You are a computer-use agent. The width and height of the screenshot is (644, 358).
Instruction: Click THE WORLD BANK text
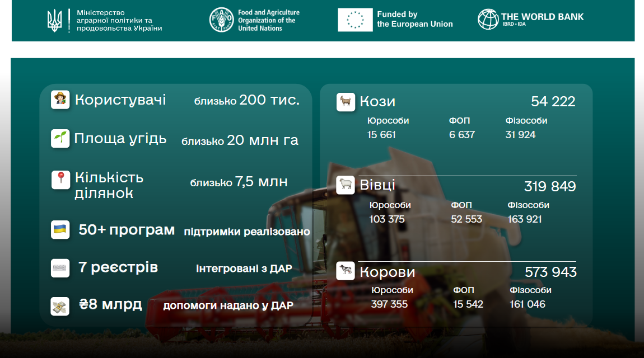(542, 17)
